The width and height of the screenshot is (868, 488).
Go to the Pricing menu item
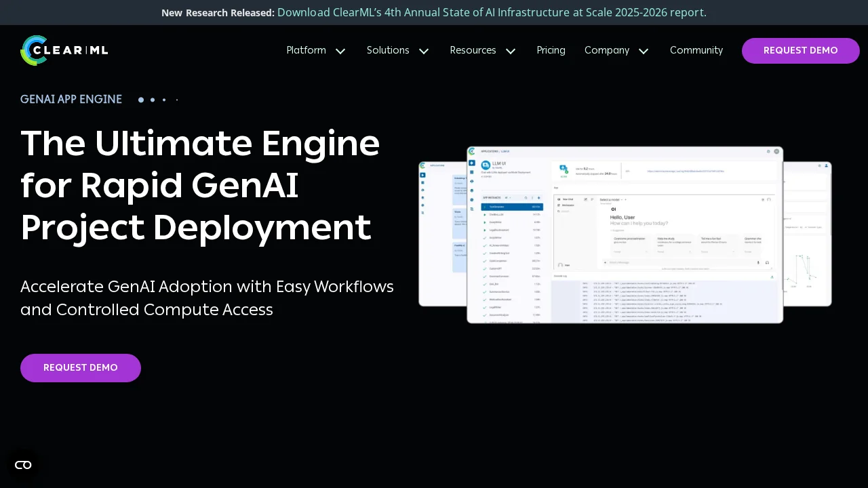point(551,50)
